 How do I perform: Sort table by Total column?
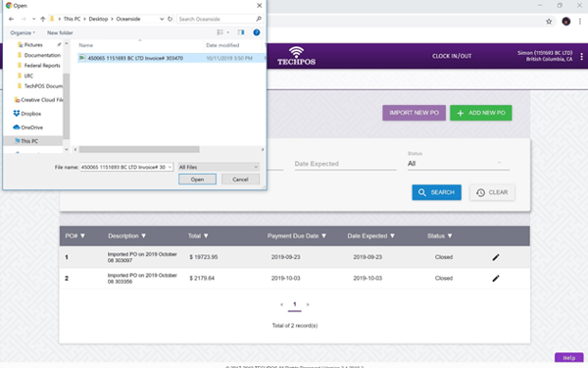[x=198, y=236]
